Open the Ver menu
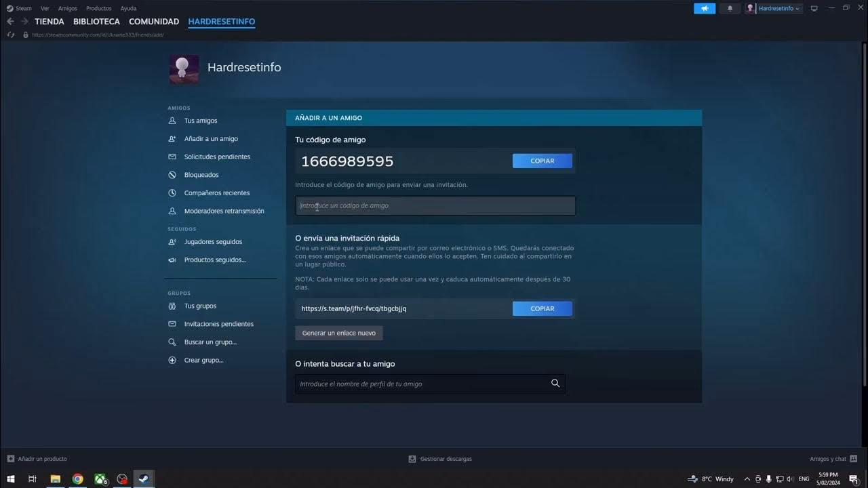Image resolution: width=868 pixels, height=488 pixels. (x=45, y=8)
